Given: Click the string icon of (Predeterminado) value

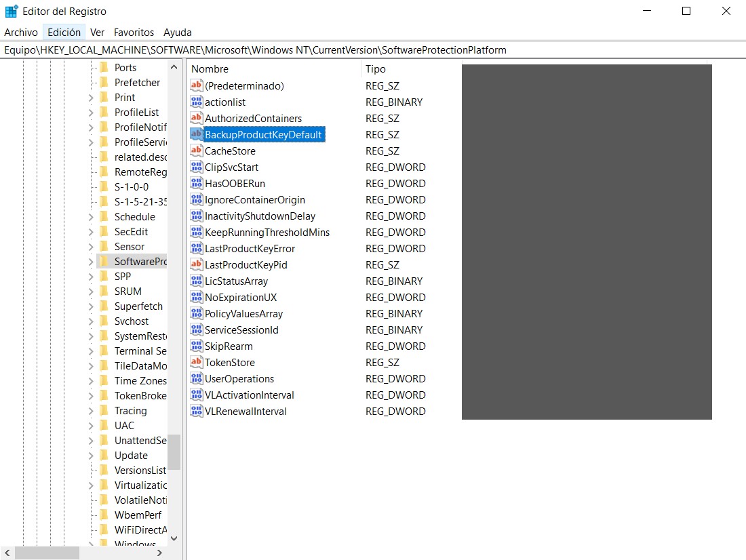Looking at the screenshot, I should point(197,85).
